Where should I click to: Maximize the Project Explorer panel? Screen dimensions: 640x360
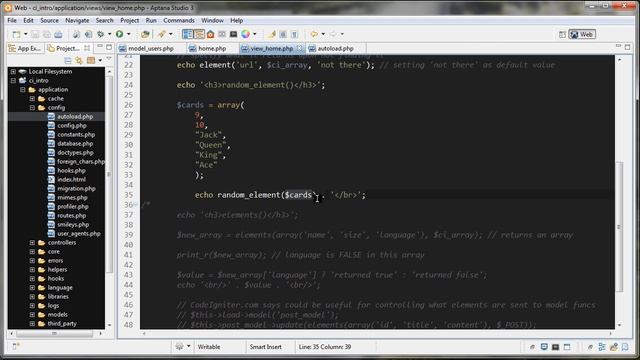click(109, 47)
